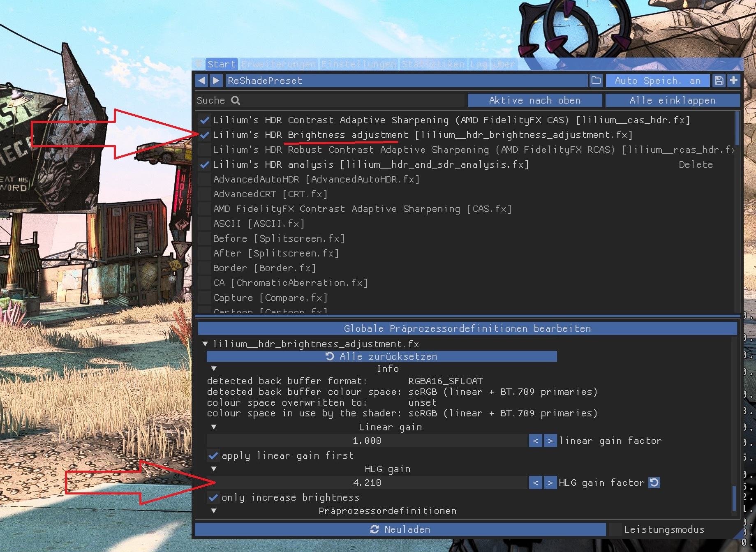Viewport: 756px width, 552px height.
Task: Enable the AdvancedCRT effect checkbox
Action: (204, 194)
